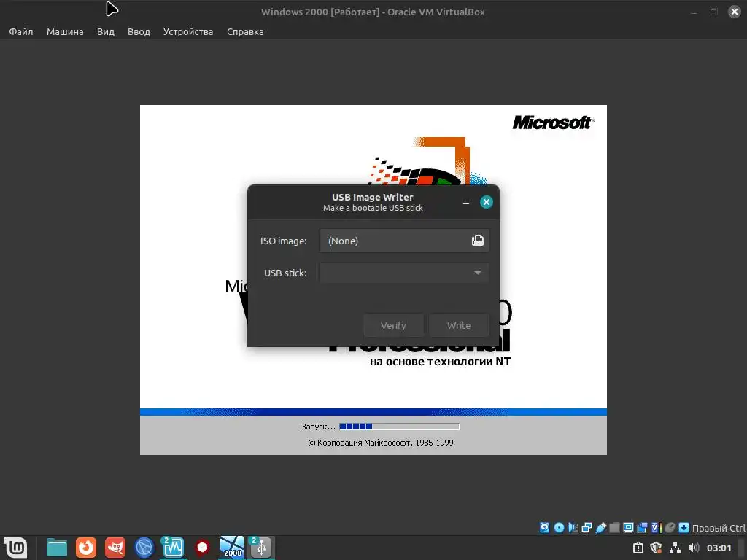Open the Машина menu

click(x=65, y=31)
